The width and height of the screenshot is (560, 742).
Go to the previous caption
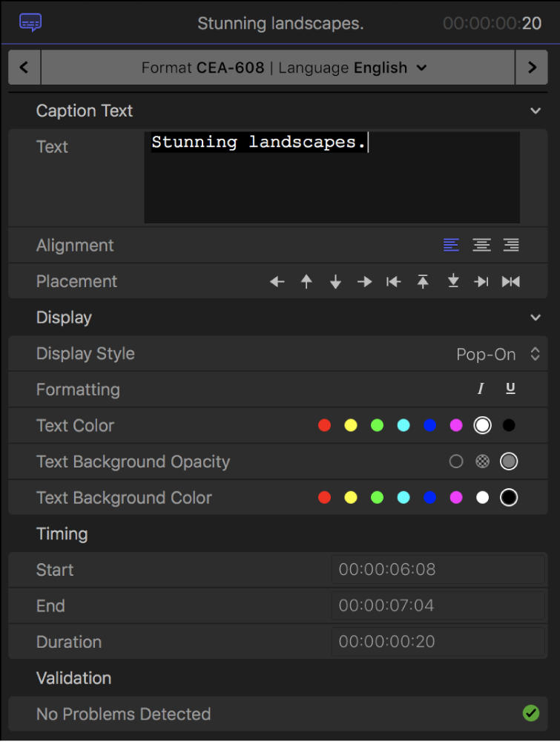tap(24, 67)
